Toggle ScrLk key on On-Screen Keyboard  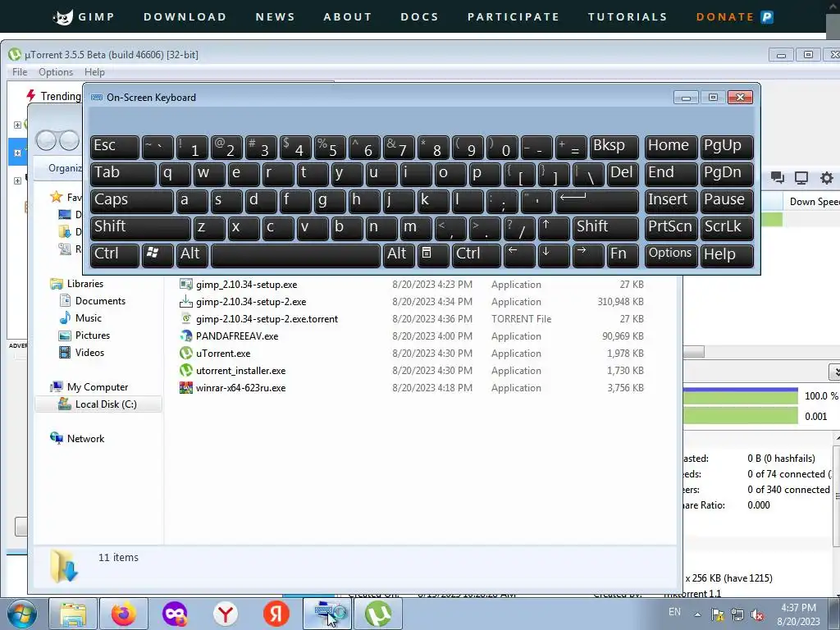[727, 228]
